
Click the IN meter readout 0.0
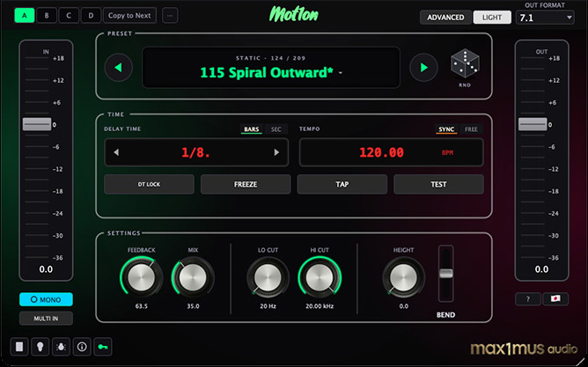pyautogui.click(x=46, y=269)
